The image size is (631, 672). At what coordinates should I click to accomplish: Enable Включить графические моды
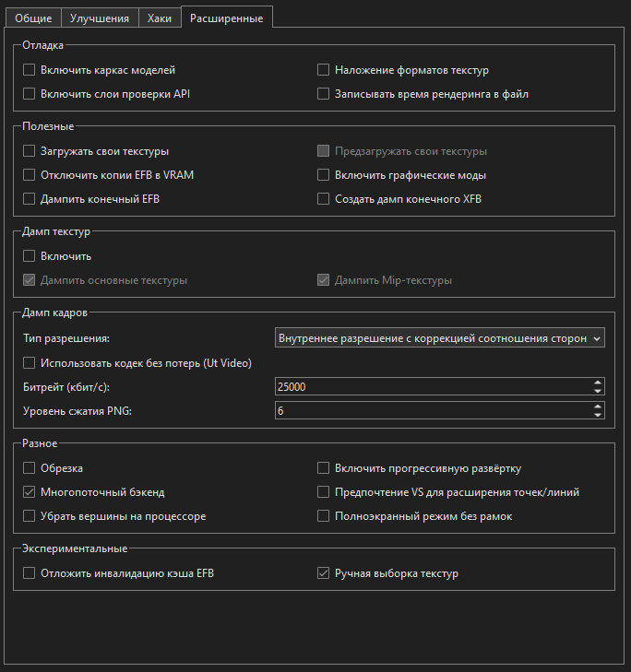tap(324, 174)
